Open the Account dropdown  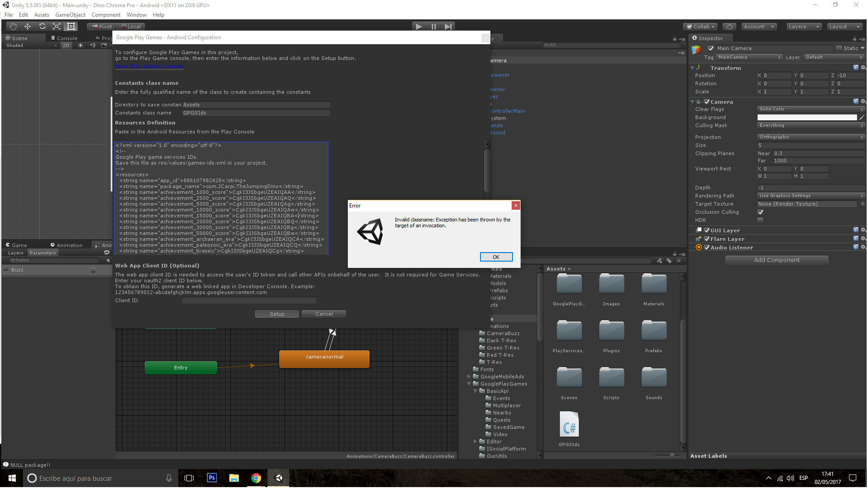(759, 27)
